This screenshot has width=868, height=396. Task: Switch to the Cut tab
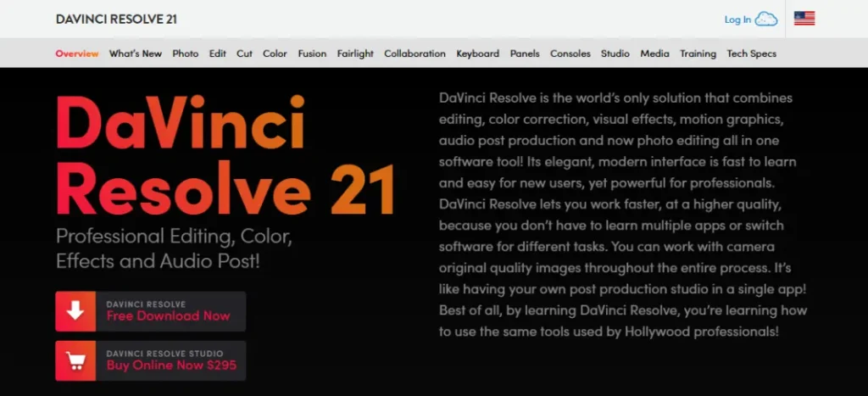click(244, 53)
